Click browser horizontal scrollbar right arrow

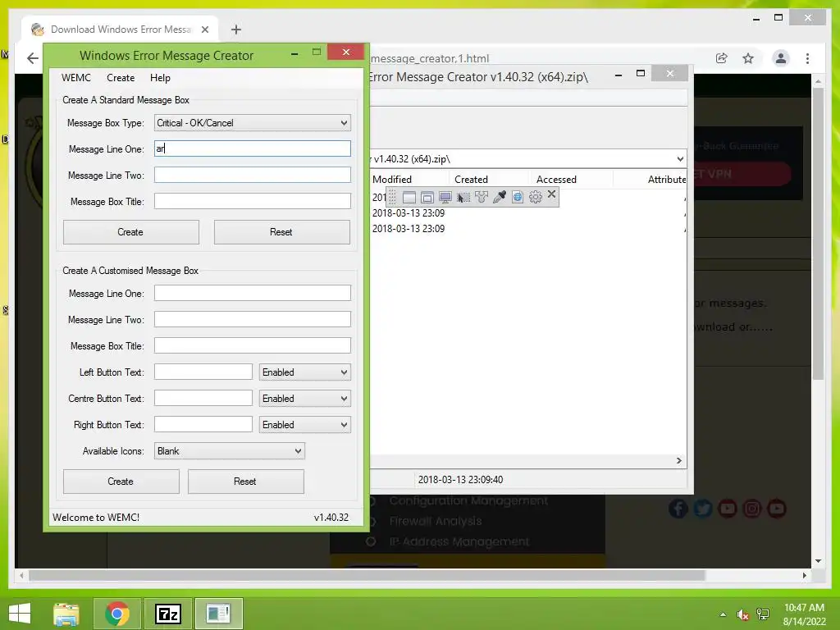(804, 575)
